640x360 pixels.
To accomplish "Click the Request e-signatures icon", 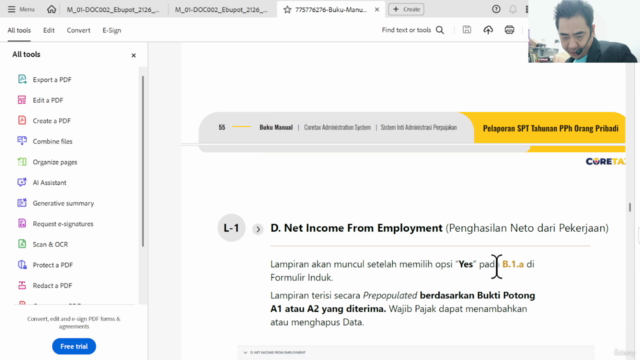I will coord(22,223).
